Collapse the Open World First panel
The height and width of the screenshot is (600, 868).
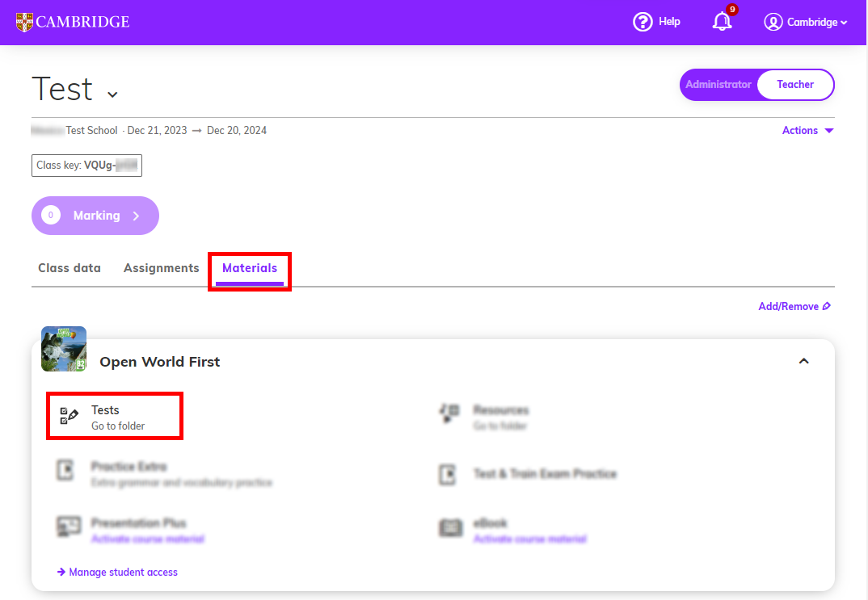pos(804,361)
